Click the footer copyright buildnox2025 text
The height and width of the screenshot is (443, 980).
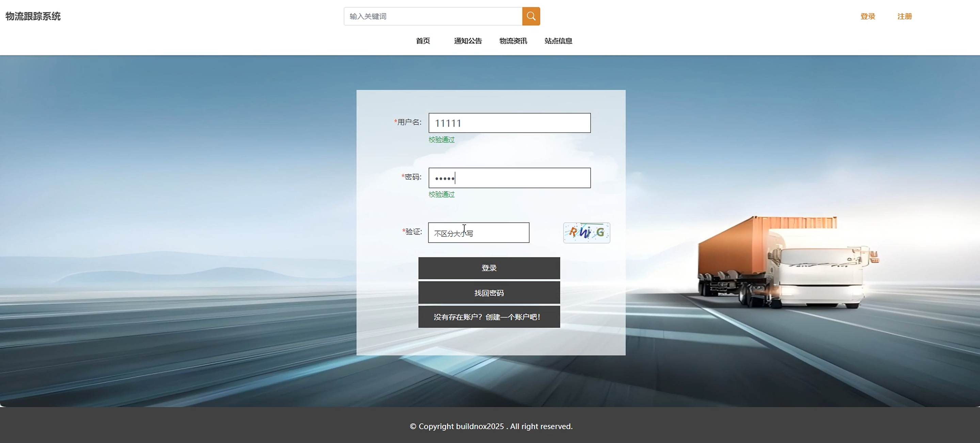pos(491,426)
